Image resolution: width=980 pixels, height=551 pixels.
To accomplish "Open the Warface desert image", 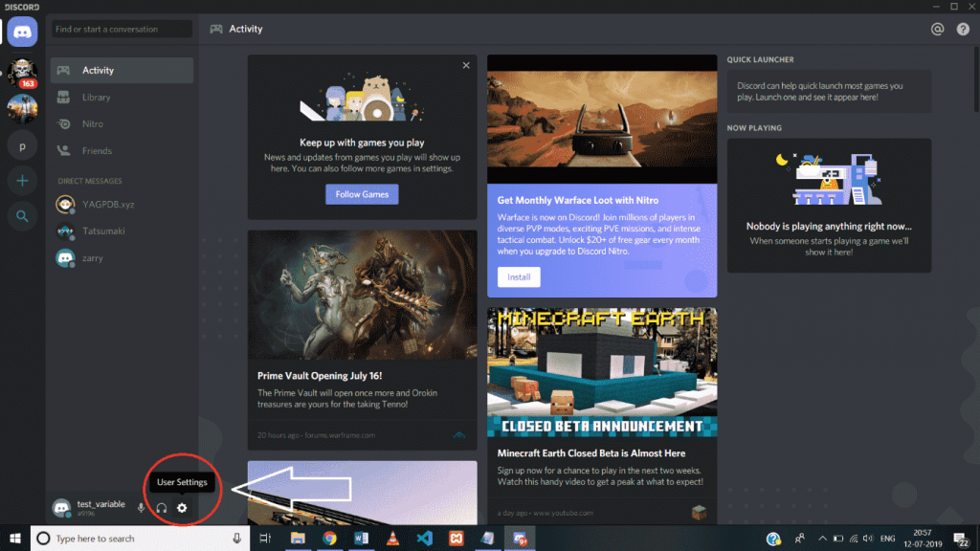I will (x=602, y=119).
